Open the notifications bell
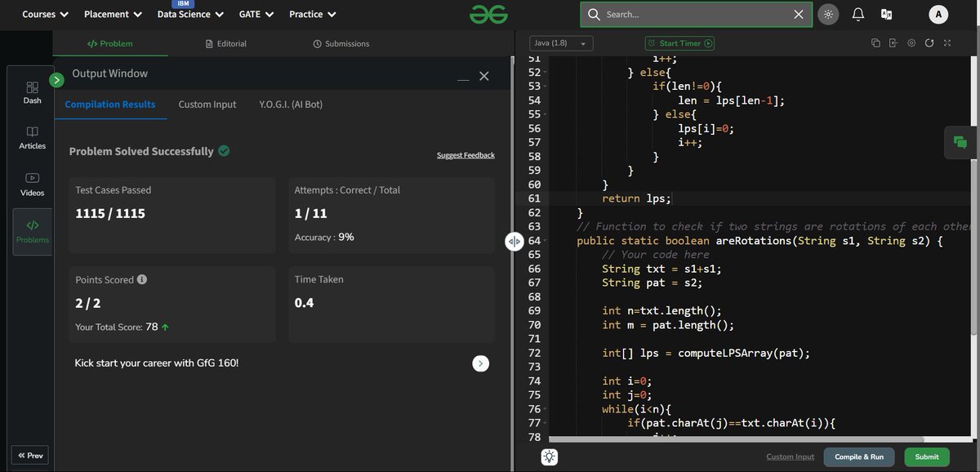 [x=857, y=14]
